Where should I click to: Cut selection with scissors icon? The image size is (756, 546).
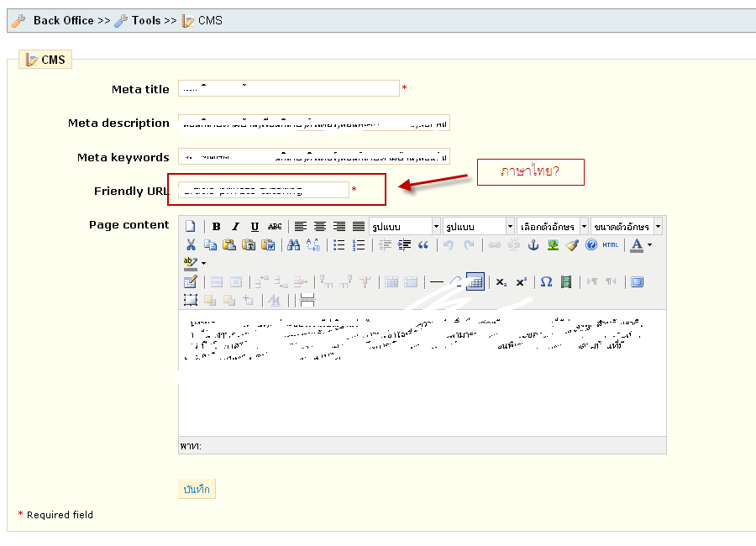[191, 245]
